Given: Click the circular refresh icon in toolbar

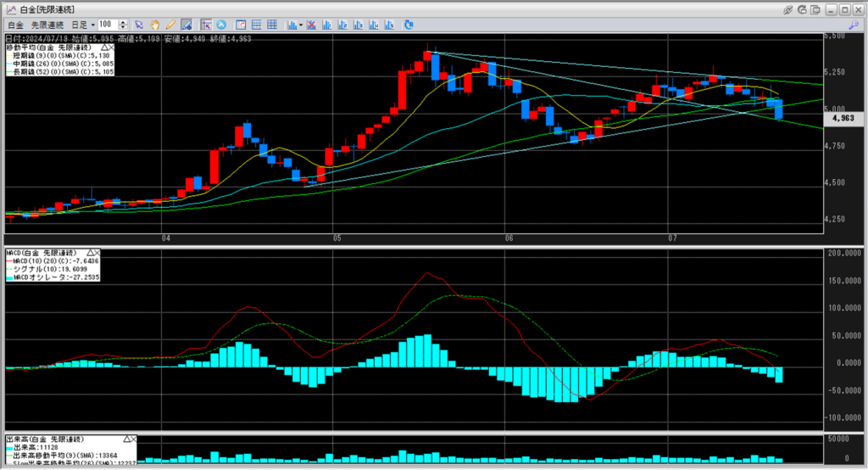Looking at the screenshot, I should click(409, 25).
